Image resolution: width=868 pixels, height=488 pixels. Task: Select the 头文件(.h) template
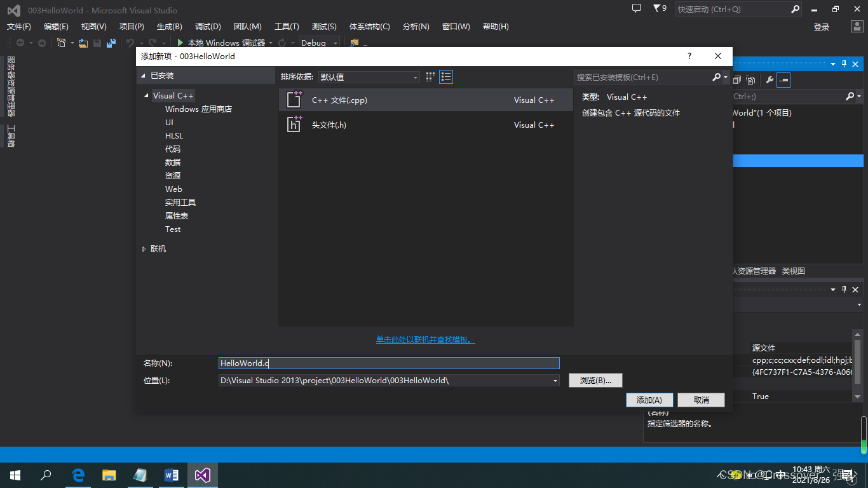426,125
